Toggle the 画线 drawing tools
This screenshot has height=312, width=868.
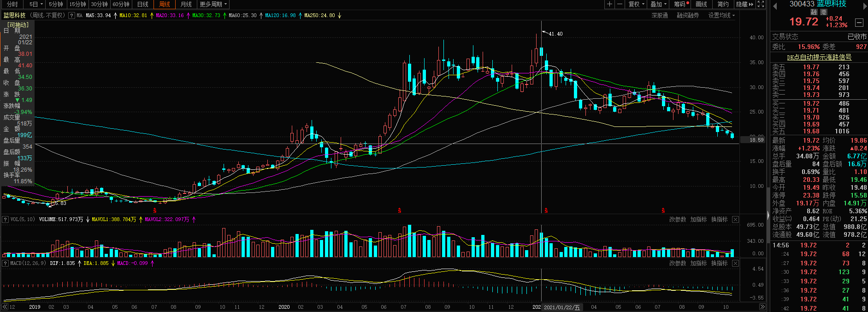click(701, 4)
